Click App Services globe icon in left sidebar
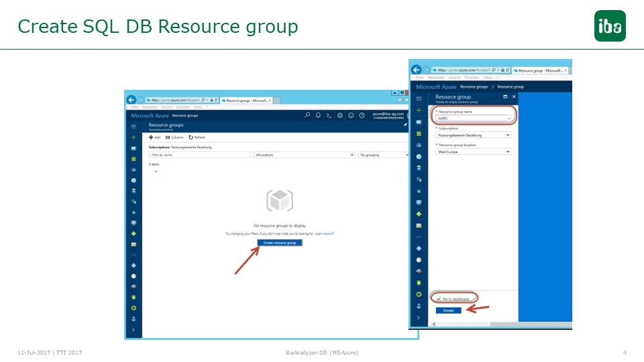 (133, 180)
